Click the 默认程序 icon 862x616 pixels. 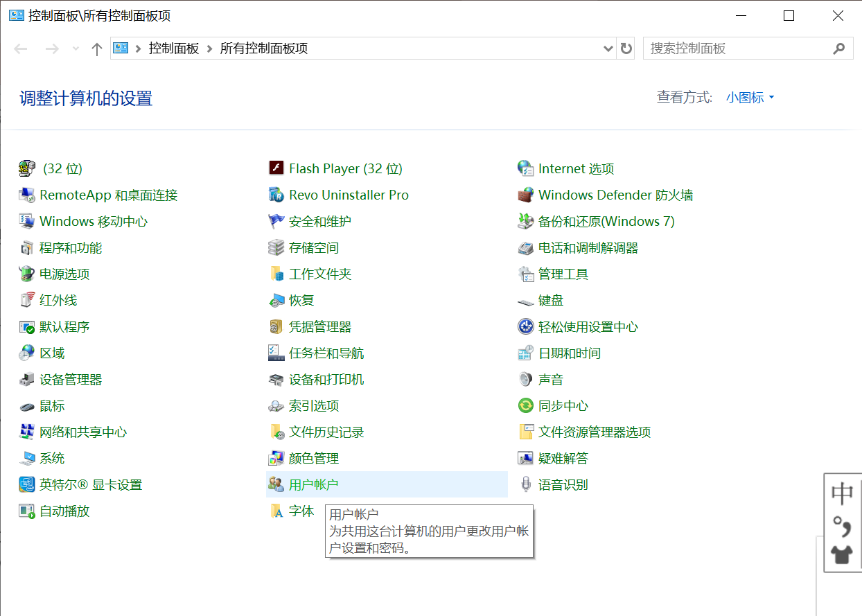click(27, 326)
